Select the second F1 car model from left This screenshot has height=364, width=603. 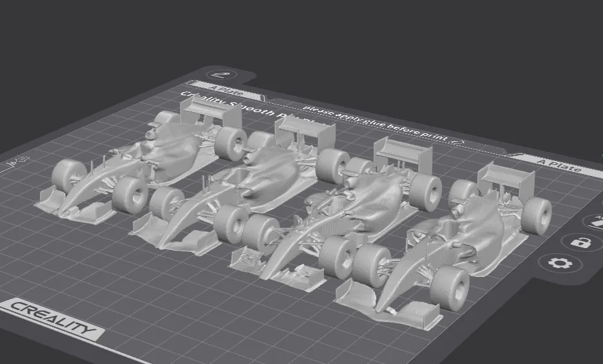tap(238, 185)
